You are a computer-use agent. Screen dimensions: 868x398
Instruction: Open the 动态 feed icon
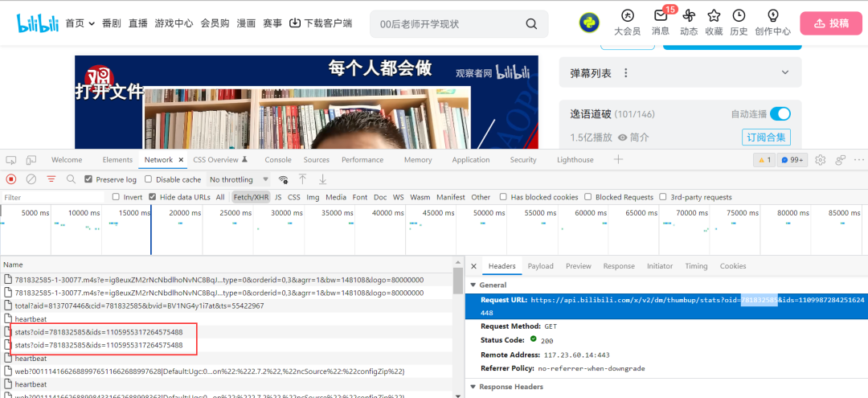coord(689,15)
